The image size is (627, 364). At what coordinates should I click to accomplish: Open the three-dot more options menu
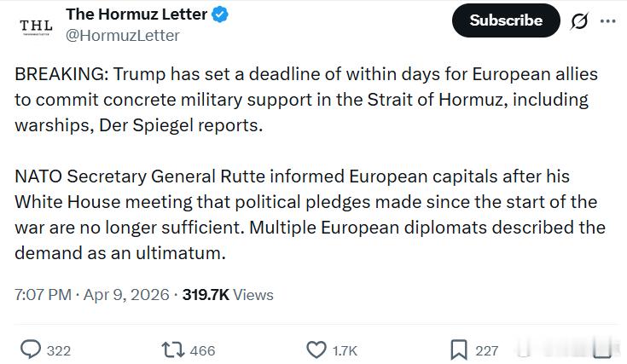607,20
